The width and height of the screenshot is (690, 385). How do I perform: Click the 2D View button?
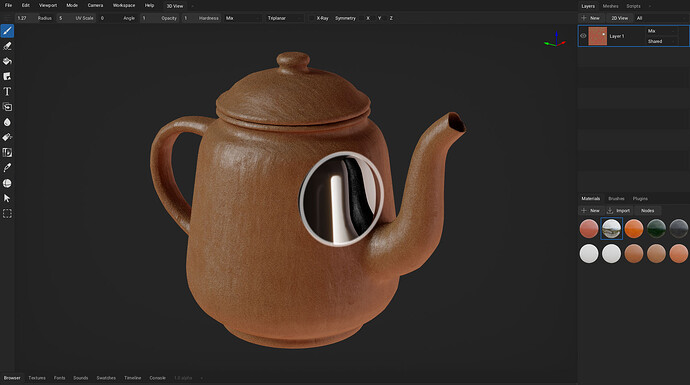click(619, 18)
